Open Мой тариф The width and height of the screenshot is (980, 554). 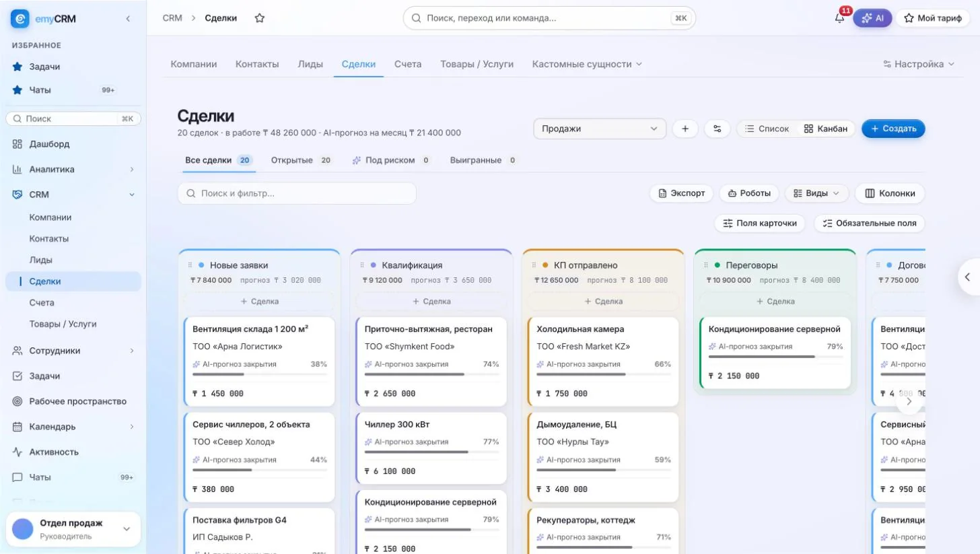tap(933, 18)
